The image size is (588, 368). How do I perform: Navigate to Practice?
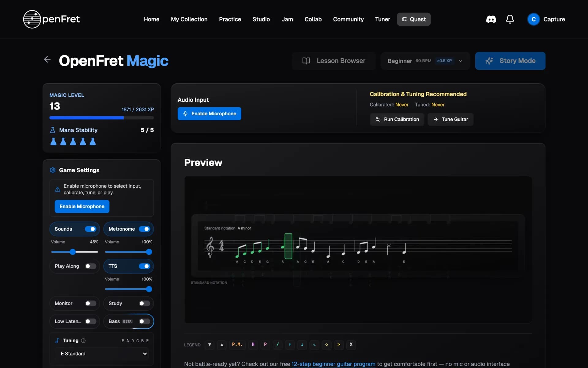pos(230,19)
